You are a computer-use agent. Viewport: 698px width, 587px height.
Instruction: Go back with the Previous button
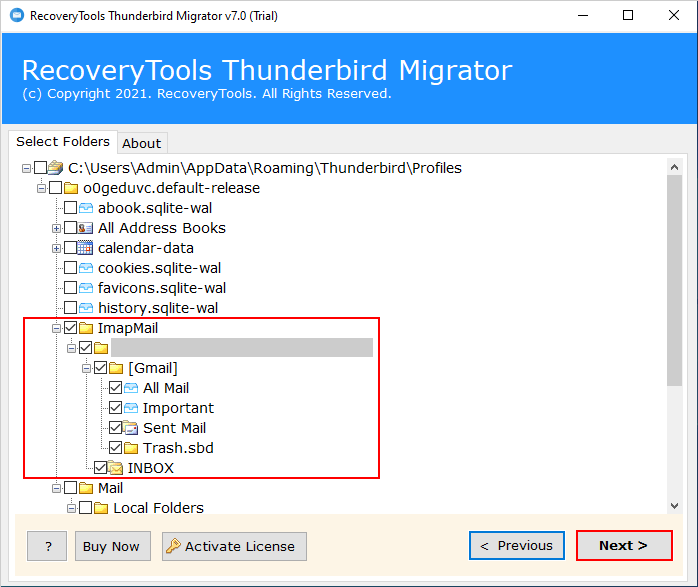[x=517, y=546]
